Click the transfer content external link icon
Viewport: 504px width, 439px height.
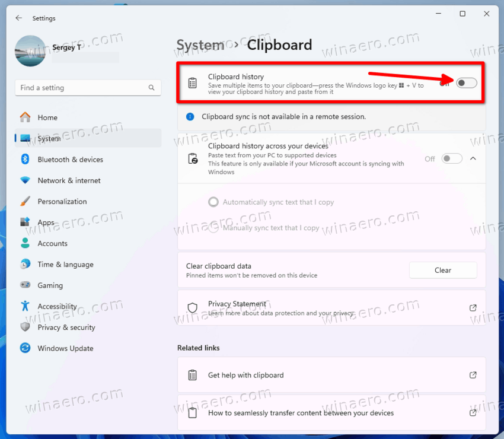click(473, 413)
